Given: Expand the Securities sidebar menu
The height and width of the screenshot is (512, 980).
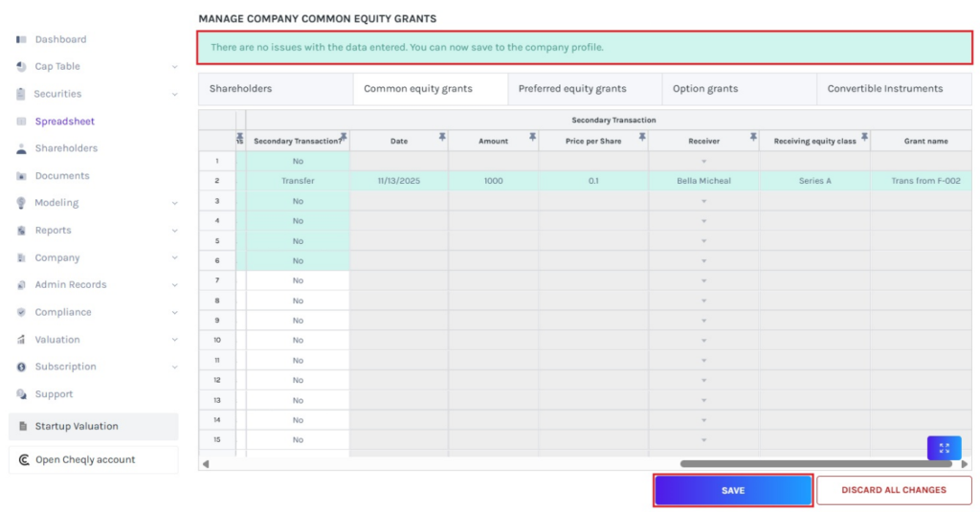Looking at the screenshot, I should [x=174, y=95].
